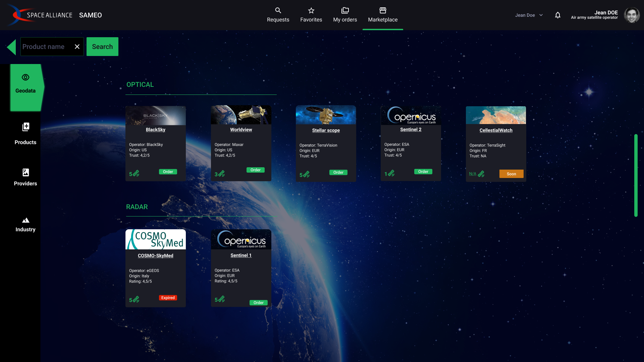644x362 pixels.
Task: Switch to the My orders tab label
Action: click(x=345, y=20)
